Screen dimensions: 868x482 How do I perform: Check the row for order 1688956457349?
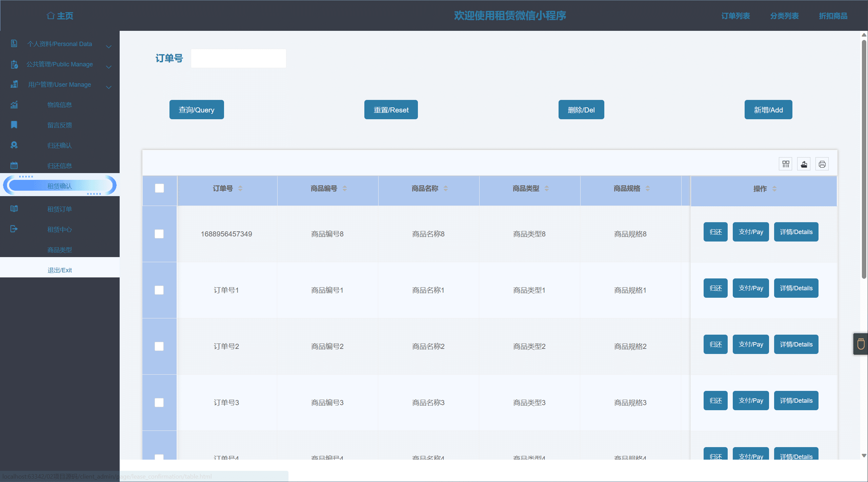pos(159,234)
